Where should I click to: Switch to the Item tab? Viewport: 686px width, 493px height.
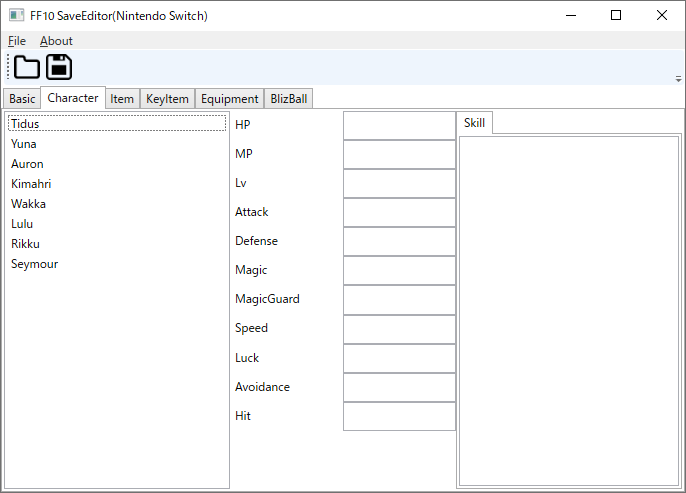[x=122, y=99]
